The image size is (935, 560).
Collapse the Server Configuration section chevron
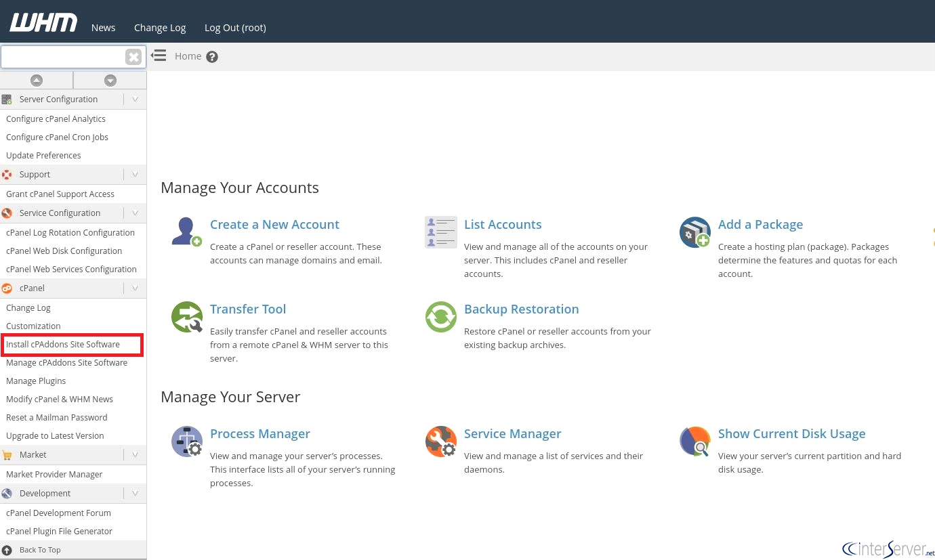click(135, 100)
